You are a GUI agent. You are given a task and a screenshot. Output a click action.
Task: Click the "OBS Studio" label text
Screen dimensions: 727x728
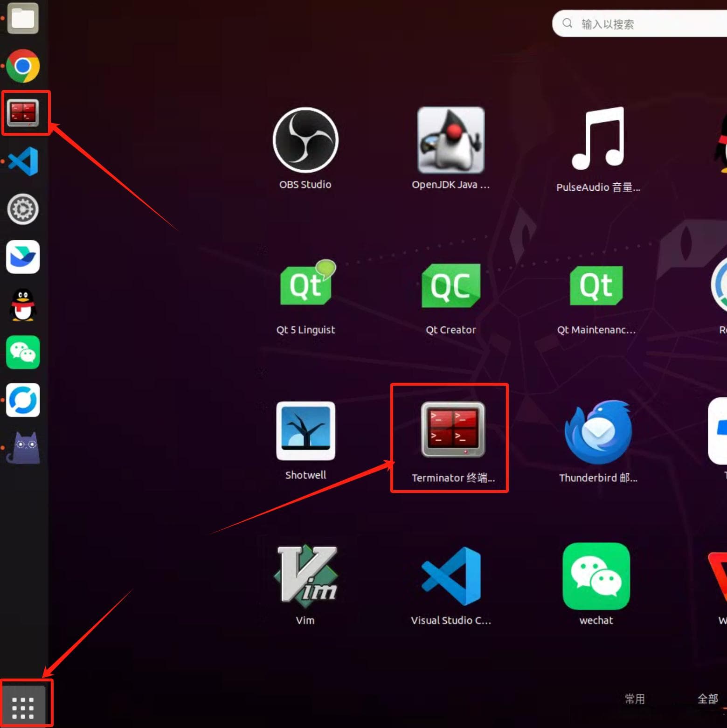pos(305,185)
